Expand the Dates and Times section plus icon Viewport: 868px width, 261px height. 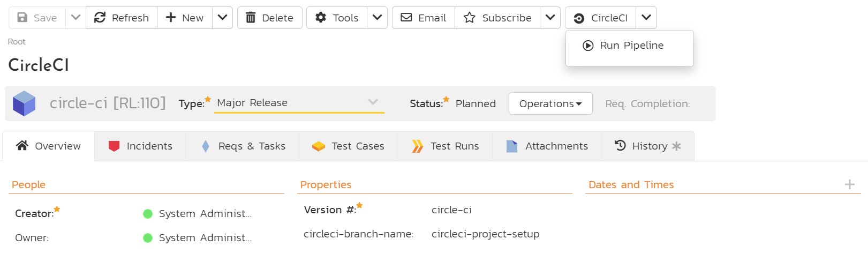(850, 184)
